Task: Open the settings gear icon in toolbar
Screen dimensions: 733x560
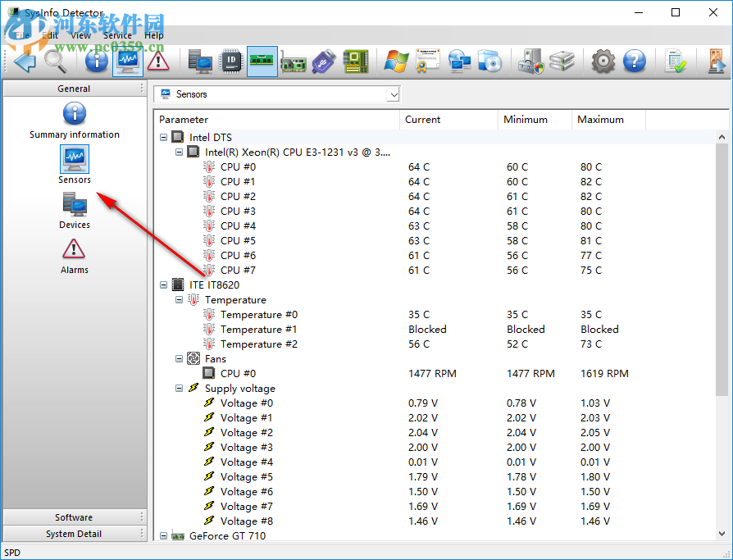Action: 603,62
